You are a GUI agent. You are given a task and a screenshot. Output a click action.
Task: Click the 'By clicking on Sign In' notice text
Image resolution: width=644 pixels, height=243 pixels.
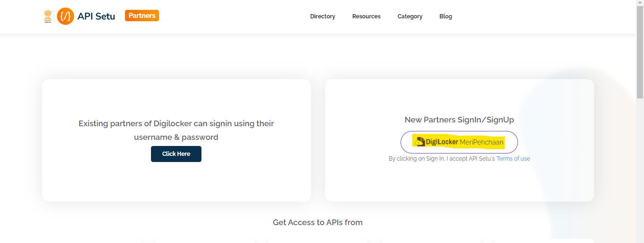(x=441, y=159)
